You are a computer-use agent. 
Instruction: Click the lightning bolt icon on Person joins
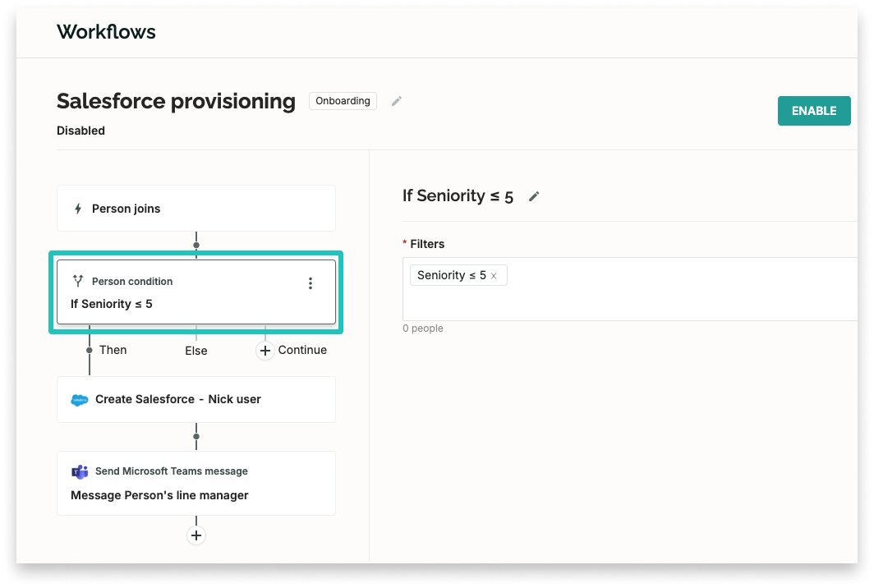click(x=78, y=208)
